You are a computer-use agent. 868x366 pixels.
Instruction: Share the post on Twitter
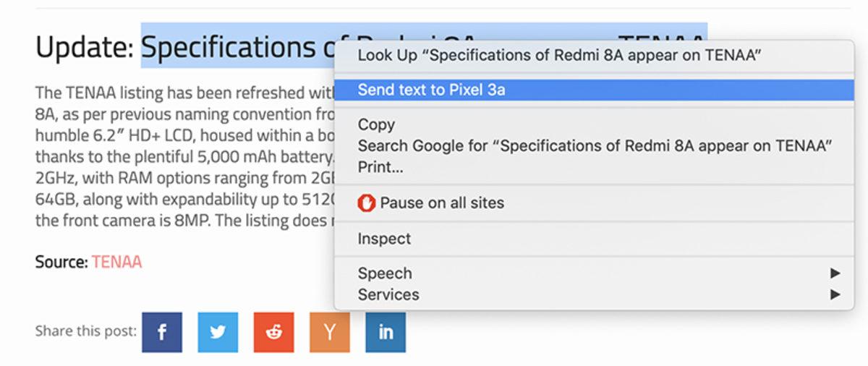click(x=218, y=332)
